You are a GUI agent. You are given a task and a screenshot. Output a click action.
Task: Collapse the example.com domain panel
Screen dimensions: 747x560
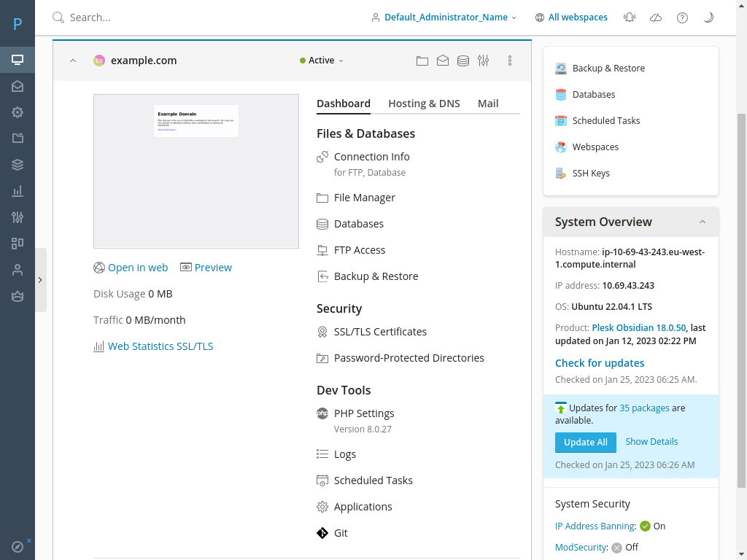tap(73, 61)
